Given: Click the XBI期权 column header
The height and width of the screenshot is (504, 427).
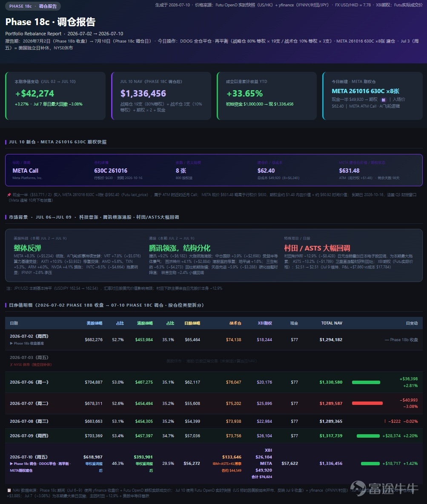Looking at the screenshot, I should [x=265, y=323].
